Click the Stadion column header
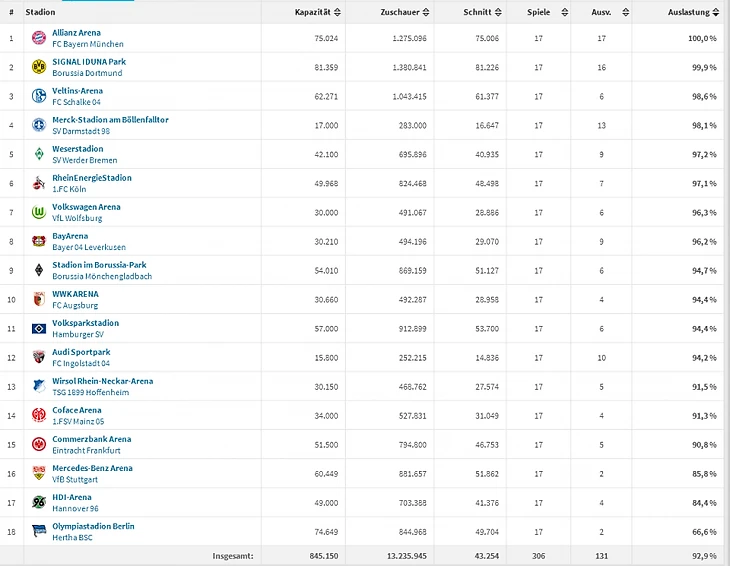Screen dimensions: 730x566 click(x=40, y=12)
